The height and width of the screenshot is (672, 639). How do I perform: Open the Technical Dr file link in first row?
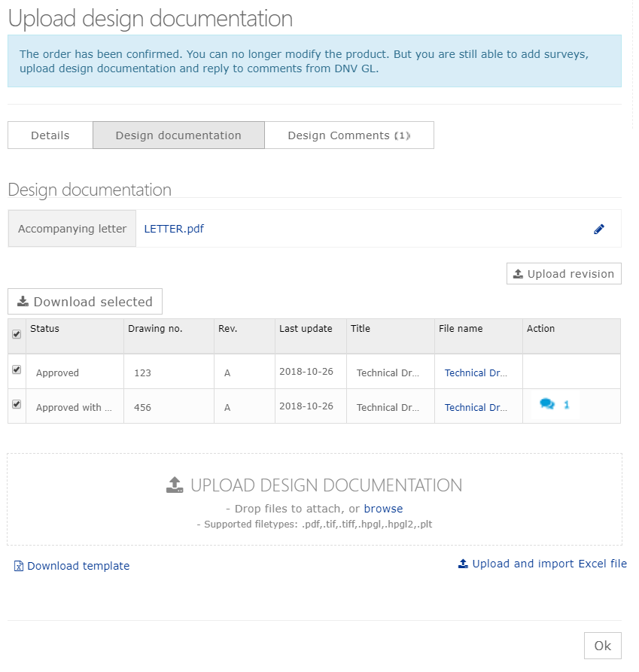point(477,372)
